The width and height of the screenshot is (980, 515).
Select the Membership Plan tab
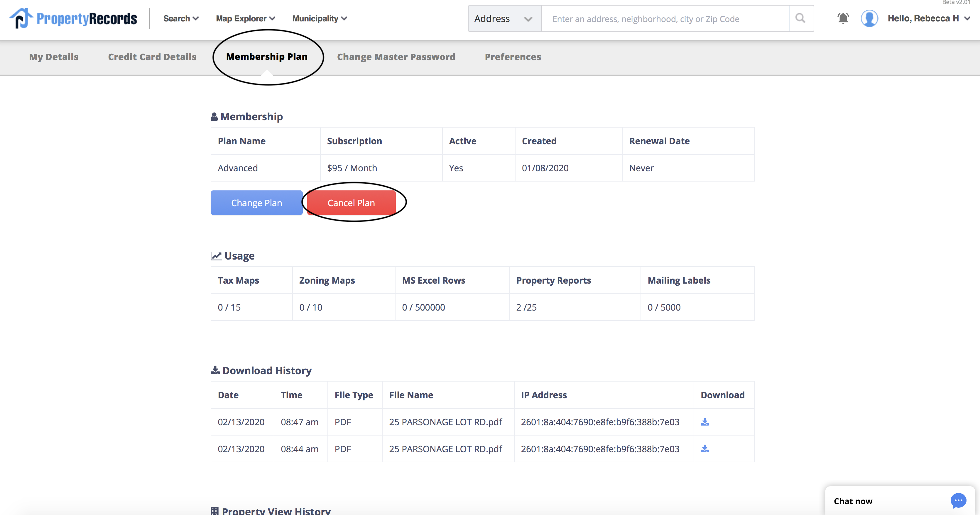pyautogui.click(x=267, y=57)
